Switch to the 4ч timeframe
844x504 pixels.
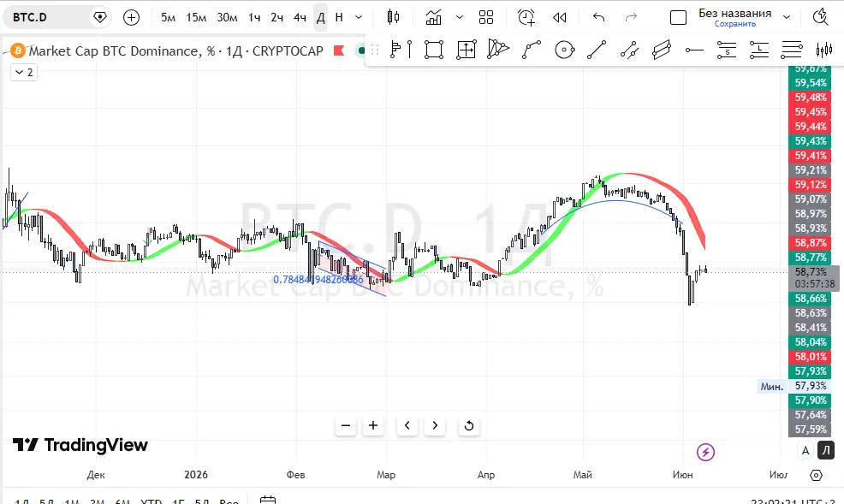(300, 17)
